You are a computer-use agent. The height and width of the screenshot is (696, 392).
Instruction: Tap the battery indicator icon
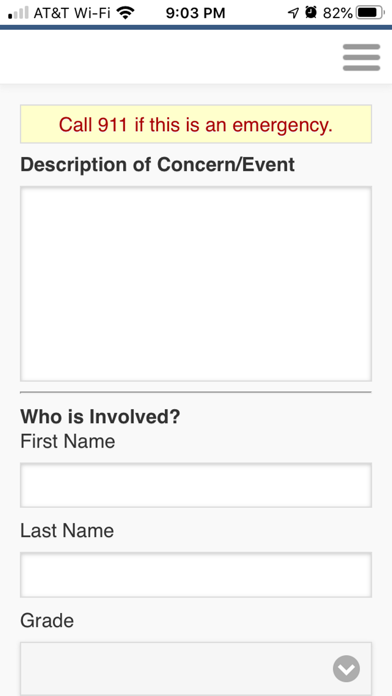click(x=371, y=13)
